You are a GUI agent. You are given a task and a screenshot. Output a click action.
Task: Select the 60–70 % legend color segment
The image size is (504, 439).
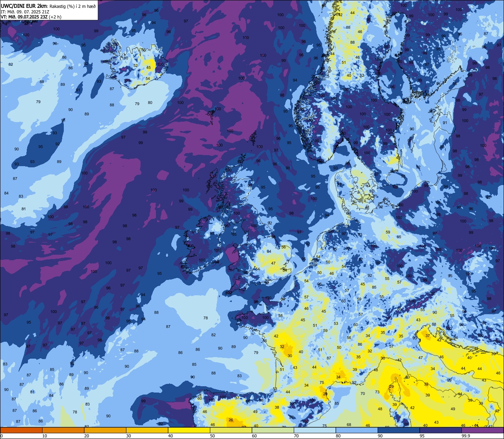(273, 430)
